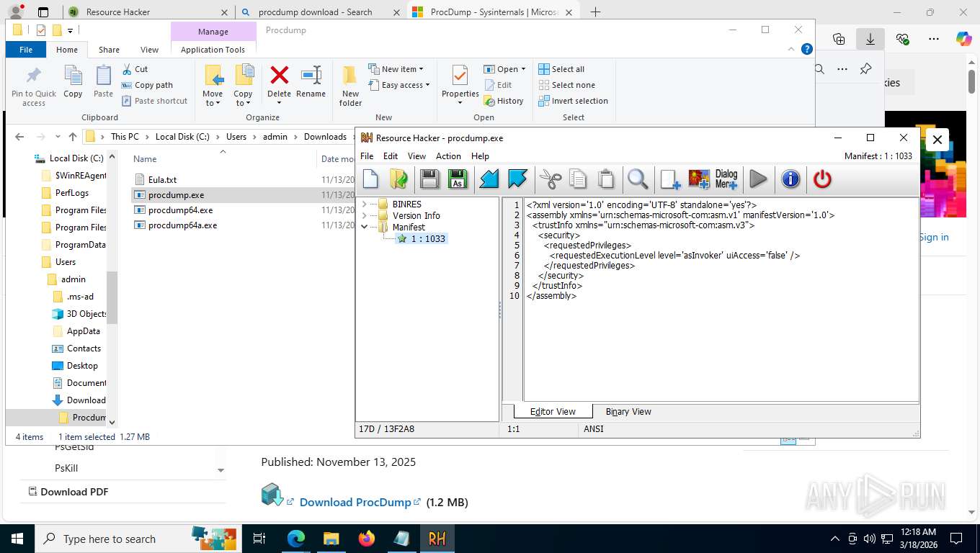980x553 pixels.
Task: Click Add image resource flower icon
Action: click(x=699, y=179)
